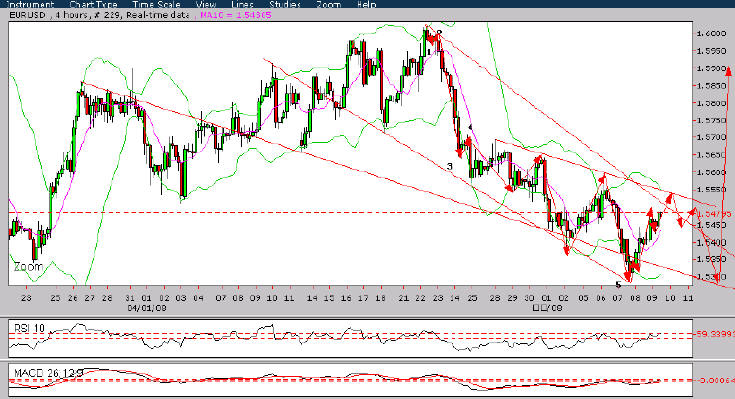Click the MACD value readout at right
This screenshot has height=399, width=735.
point(716,380)
